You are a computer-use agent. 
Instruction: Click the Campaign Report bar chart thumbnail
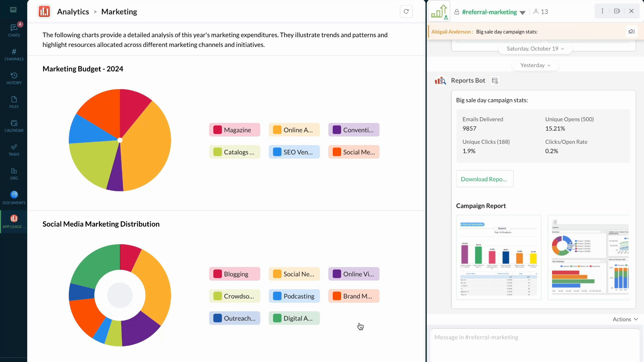[x=499, y=257]
